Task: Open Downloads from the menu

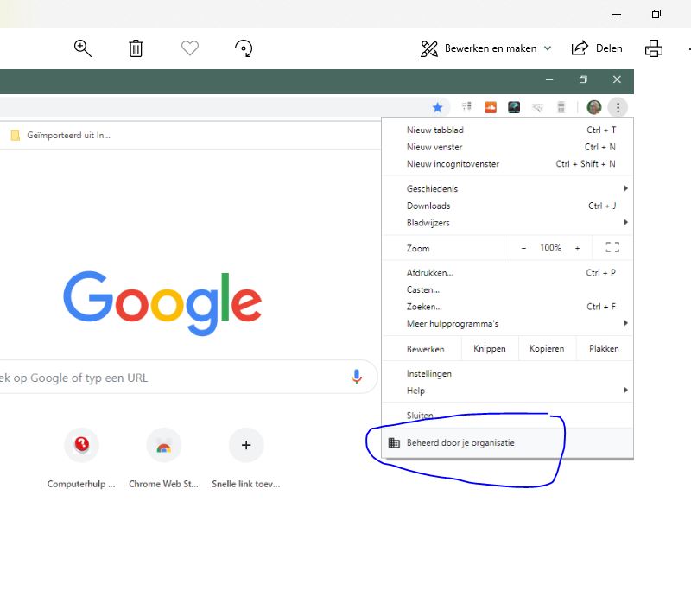Action: point(507,206)
